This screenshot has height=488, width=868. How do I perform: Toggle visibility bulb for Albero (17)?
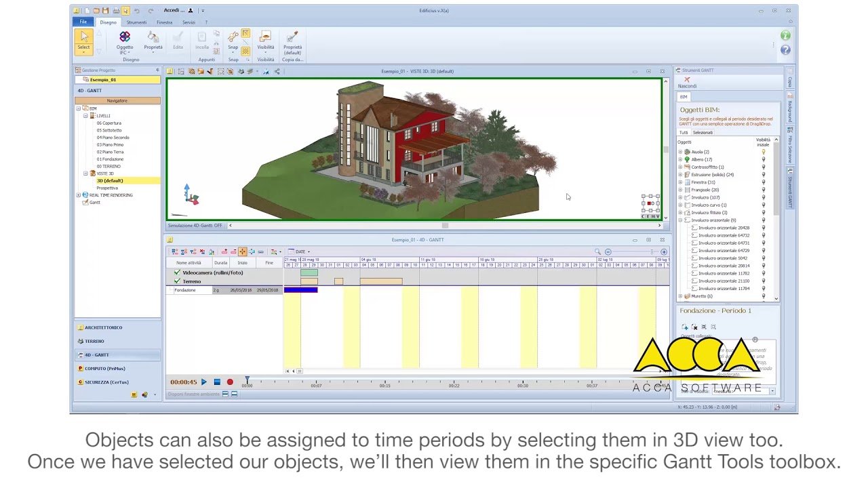(764, 159)
